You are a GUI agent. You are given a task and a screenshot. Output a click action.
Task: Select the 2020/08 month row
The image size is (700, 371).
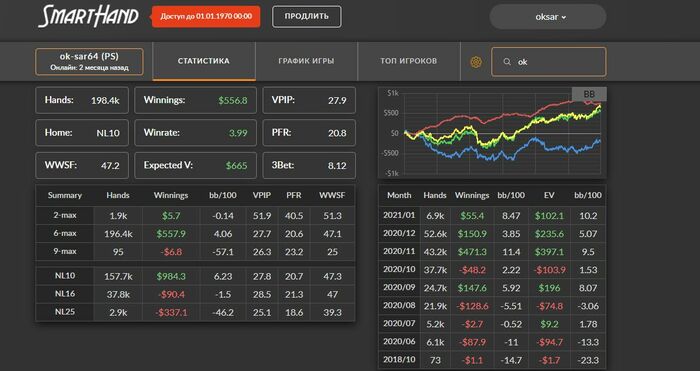[492, 306]
